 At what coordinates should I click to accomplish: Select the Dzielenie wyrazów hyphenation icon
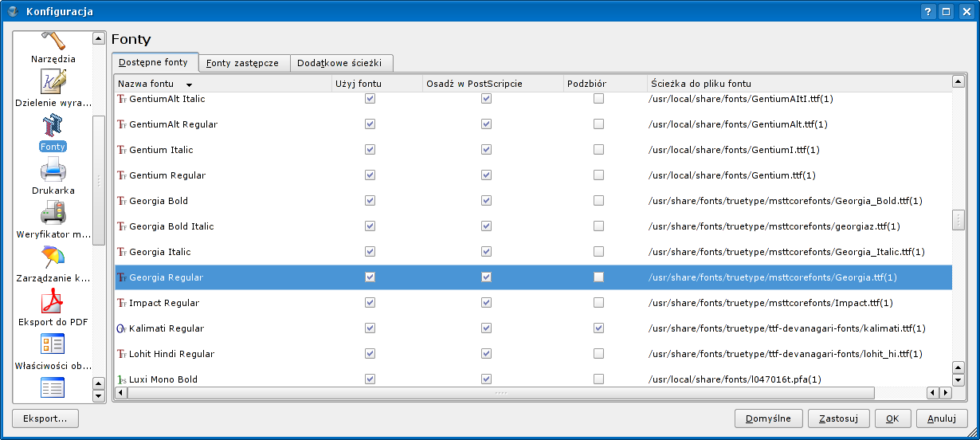[53, 82]
